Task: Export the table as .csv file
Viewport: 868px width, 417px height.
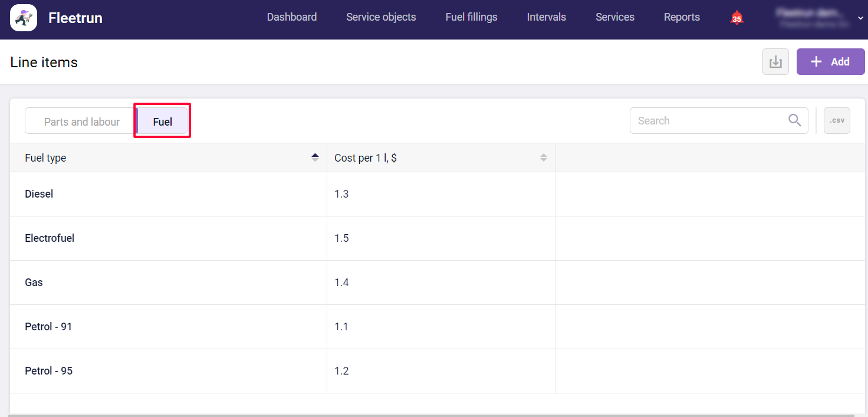Action: click(x=837, y=121)
